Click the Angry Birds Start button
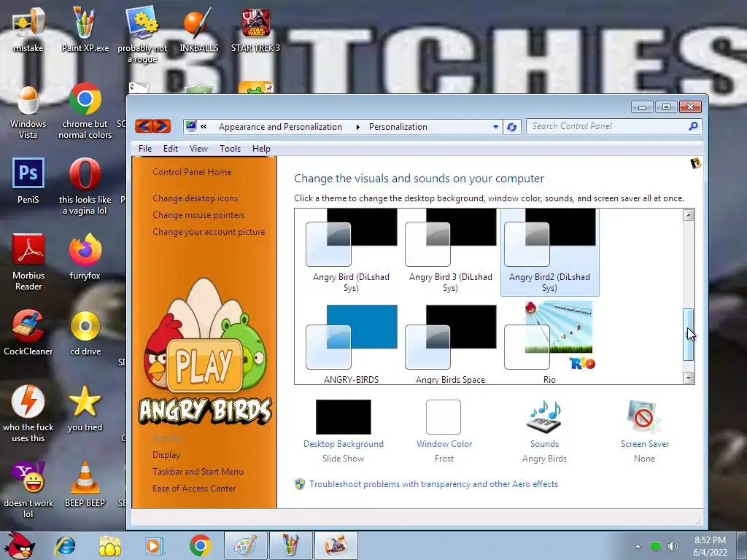The height and width of the screenshot is (560, 747). pos(18,545)
